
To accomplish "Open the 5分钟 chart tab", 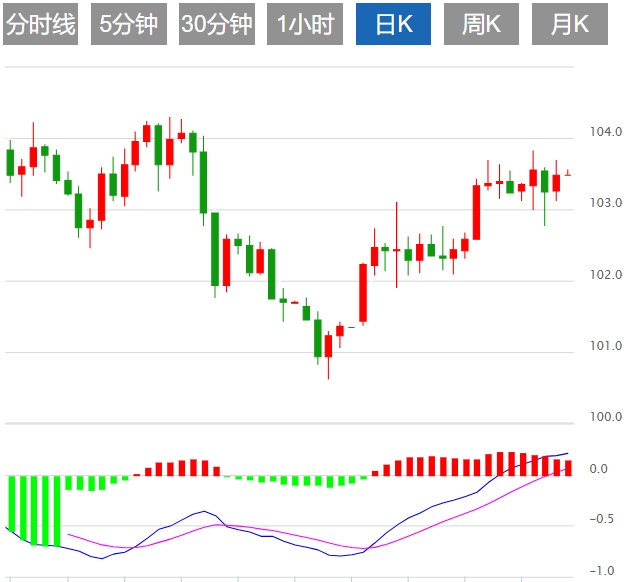I will pyautogui.click(x=129, y=25).
